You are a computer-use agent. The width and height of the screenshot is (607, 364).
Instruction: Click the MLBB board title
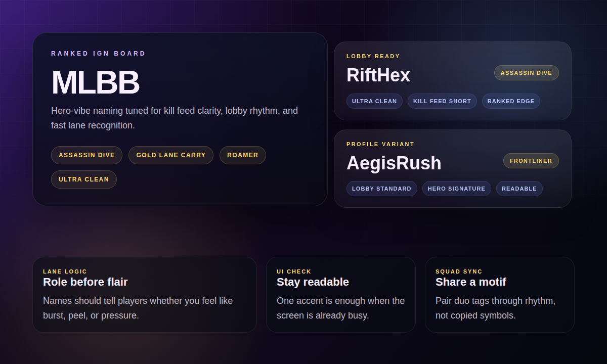[95, 83]
